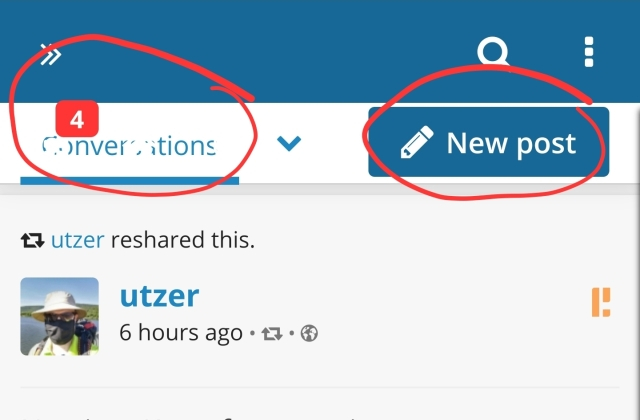Open the bold utzer author name link
The image size is (640, 420).
(159, 296)
